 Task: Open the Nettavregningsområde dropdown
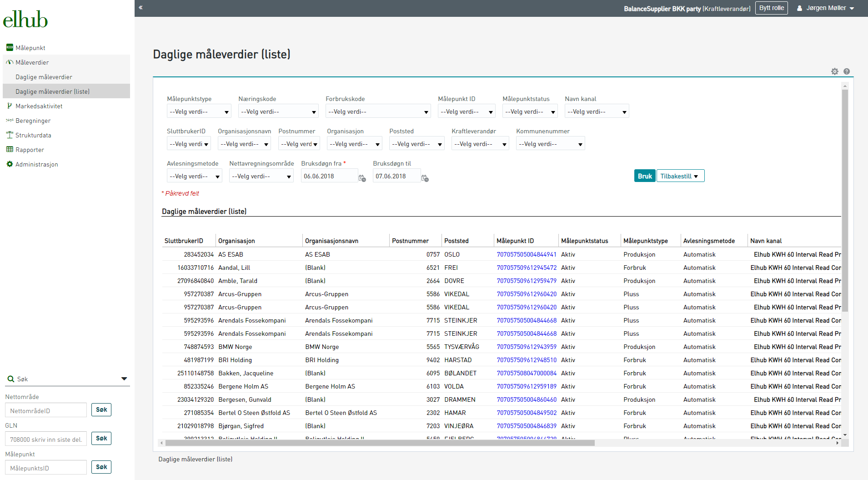coord(261,176)
